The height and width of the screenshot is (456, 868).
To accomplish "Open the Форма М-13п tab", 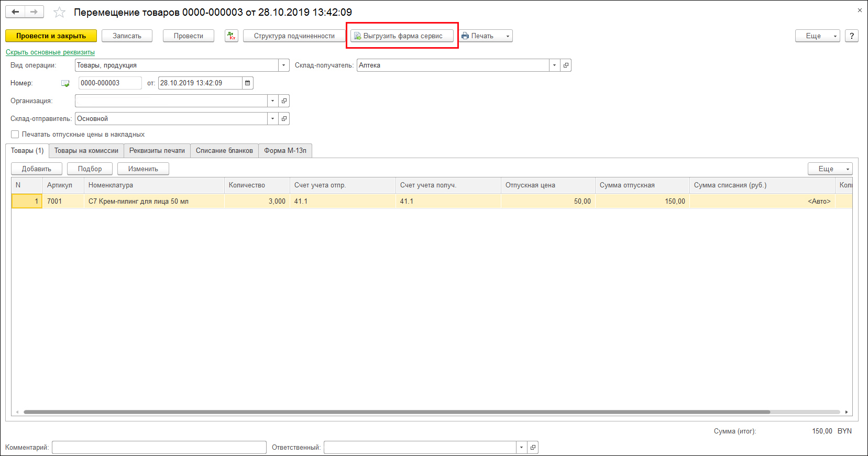I will [x=285, y=151].
